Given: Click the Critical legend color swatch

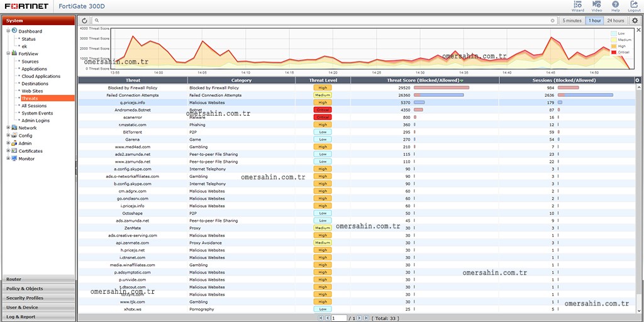Looking at the screenshot, I should [x=614, y=53].
